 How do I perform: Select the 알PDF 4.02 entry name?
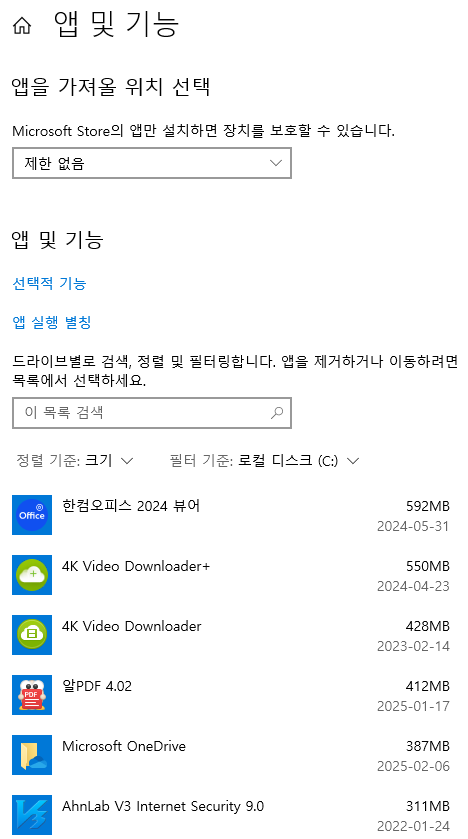(97, 686)
